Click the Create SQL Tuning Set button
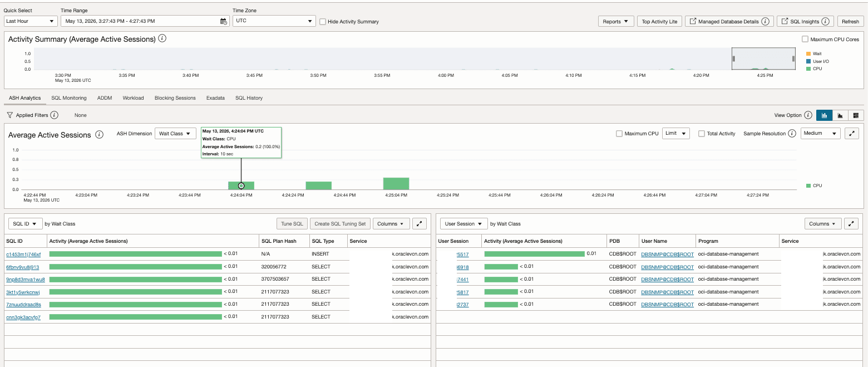The image size is (868, 367). click(340, 223)
